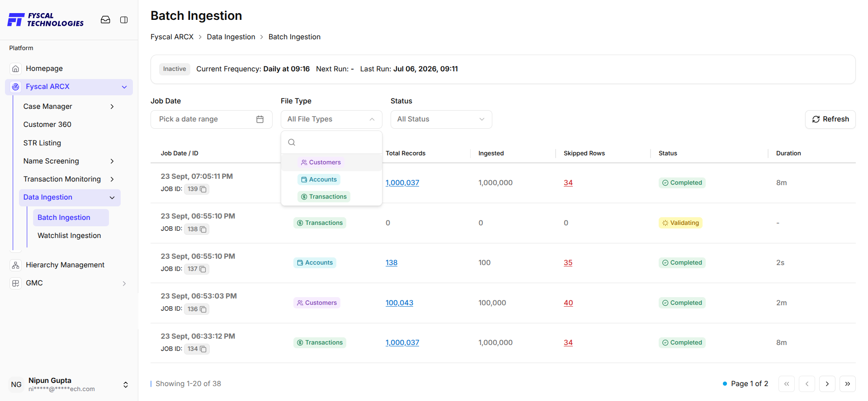This screenshot has width=868, height=401.
Task: Close the All File Types dropdown
Action: [x=331, y=119]
